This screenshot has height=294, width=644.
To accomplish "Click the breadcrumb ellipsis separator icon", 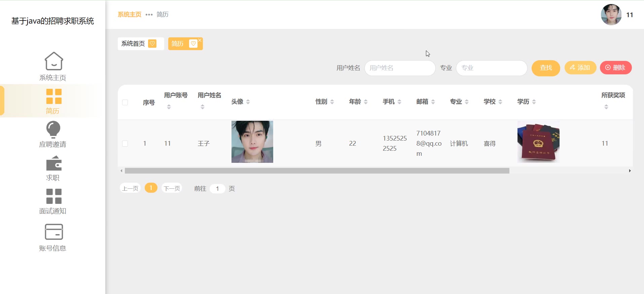I will (x=149, y=14).
